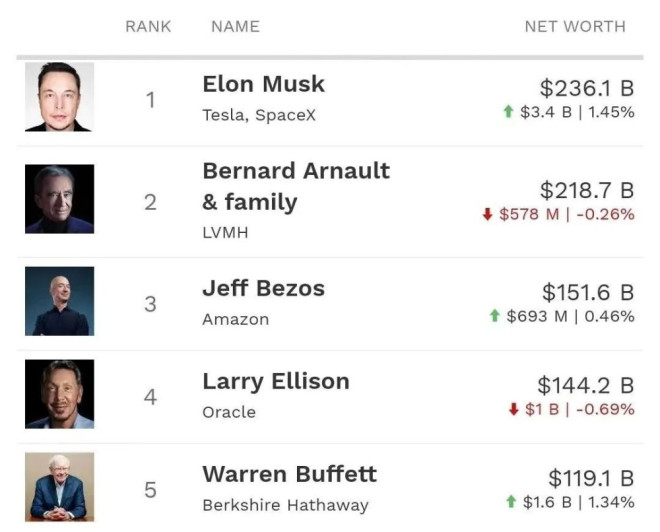Click the photo in the LVMH row
660x532 pixels.
coord(60,199)
